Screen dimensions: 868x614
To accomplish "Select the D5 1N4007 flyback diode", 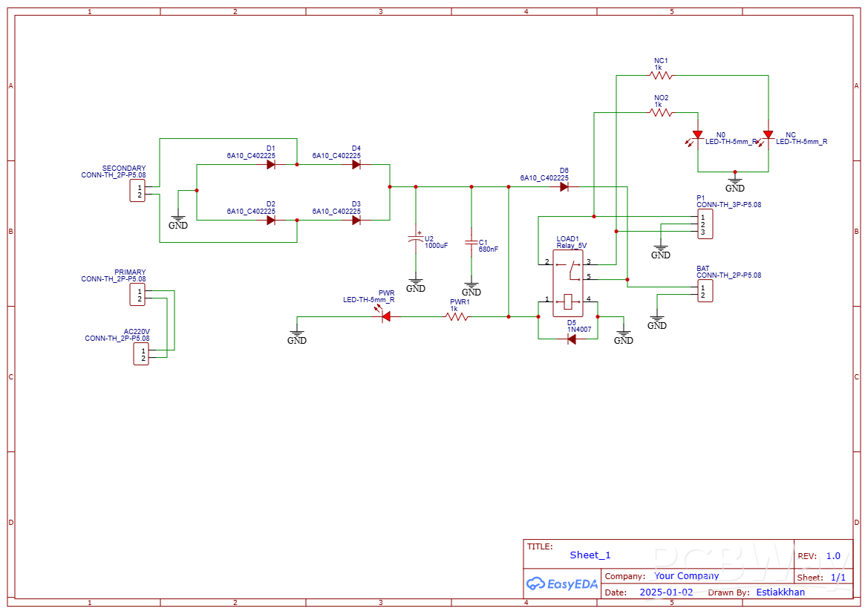I will [x=571, y=339].
